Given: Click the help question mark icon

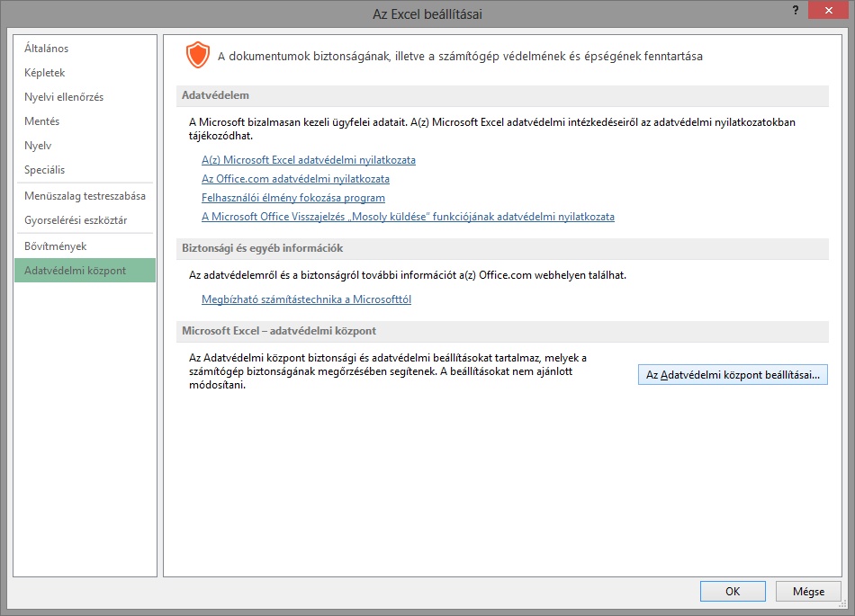Looking at the screenshot, I should (x=796, y=11).
